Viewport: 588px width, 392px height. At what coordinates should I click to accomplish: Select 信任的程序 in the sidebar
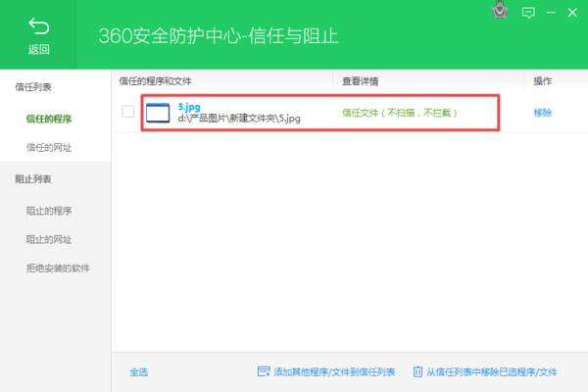pos(49,119)
